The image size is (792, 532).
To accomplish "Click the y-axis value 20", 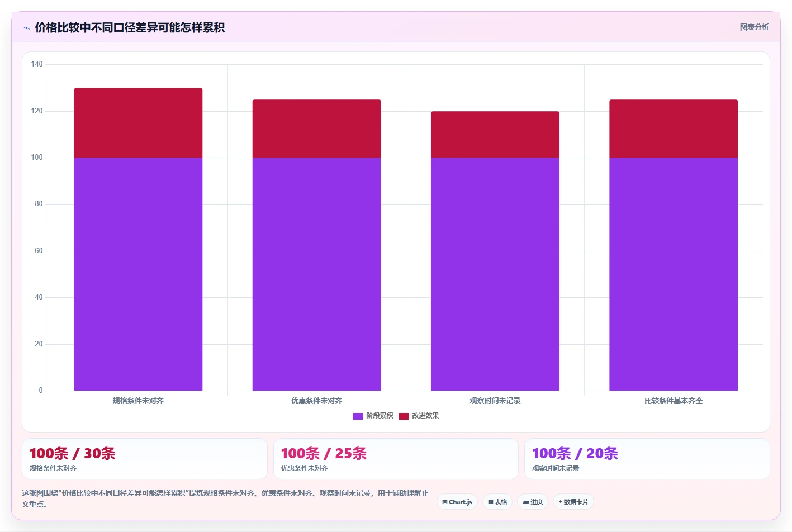I will pyautogui.click(x=39, y=344).
